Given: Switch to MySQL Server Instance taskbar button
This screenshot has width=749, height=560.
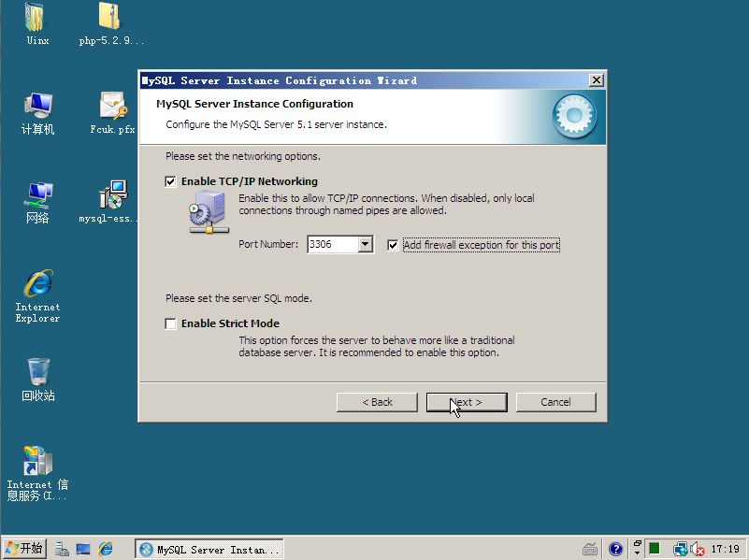Looking at the screenshot, I should coord(209,549).
